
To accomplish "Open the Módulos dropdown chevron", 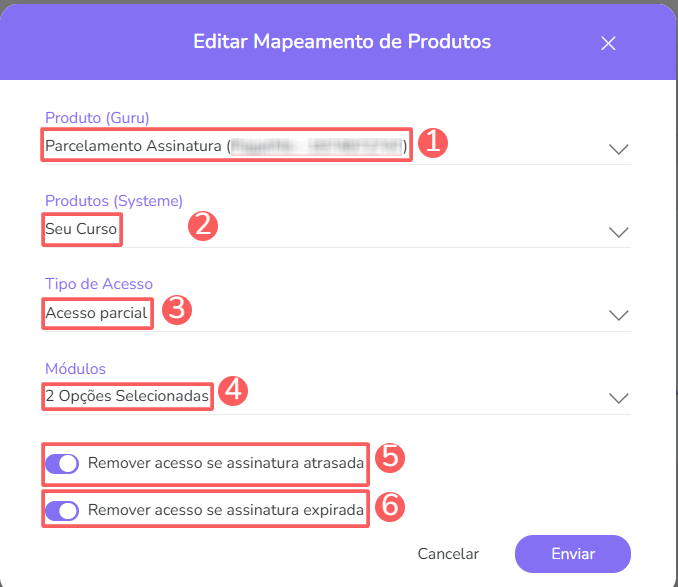I will click(619, 398).
